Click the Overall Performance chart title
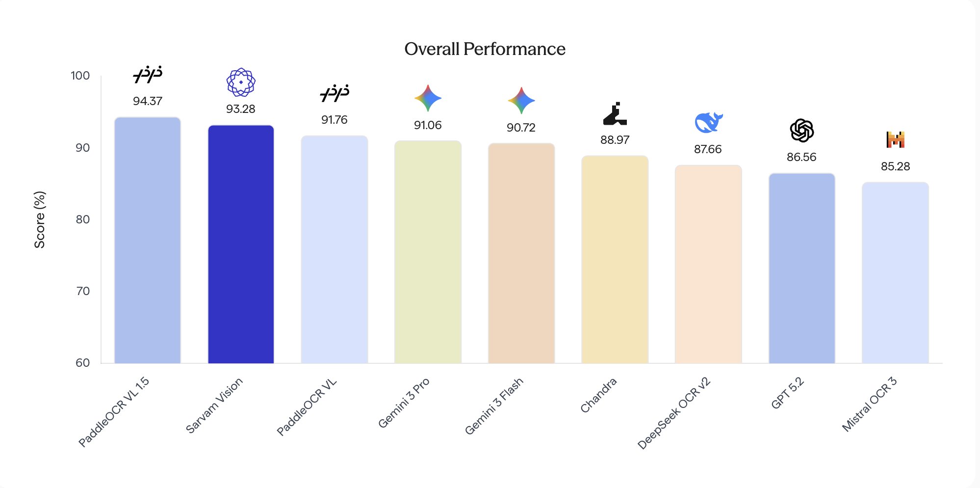 tap(485, 49)
